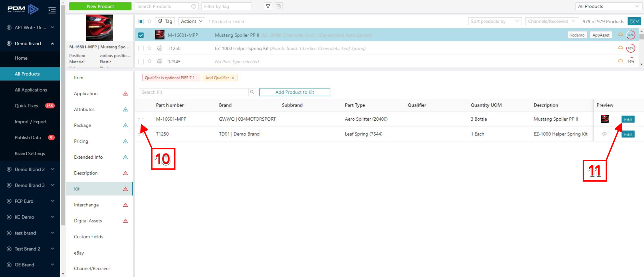Click the PDM Automotive logo
The image size is (644, 277).
click(23, 9)
